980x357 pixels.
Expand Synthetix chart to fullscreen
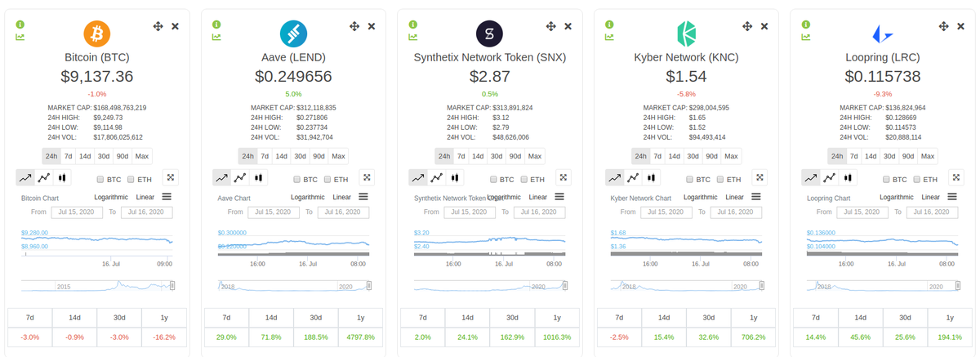point(563,177)
